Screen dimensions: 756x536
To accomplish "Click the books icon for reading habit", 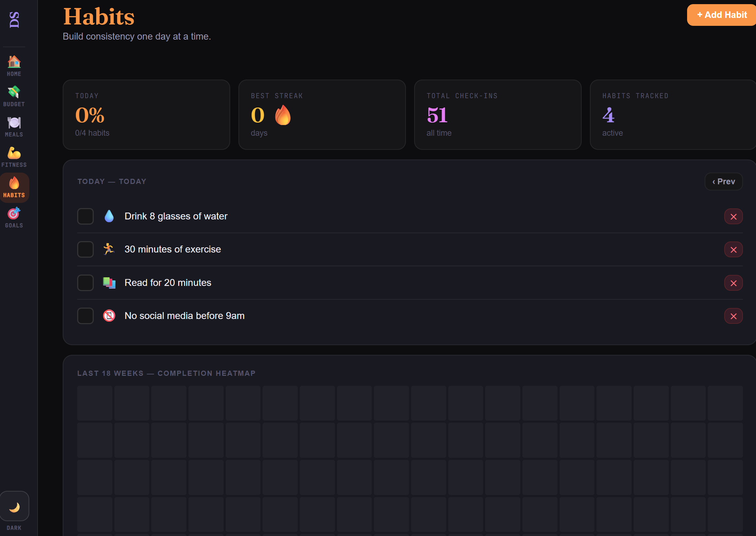I will [109, 282].
